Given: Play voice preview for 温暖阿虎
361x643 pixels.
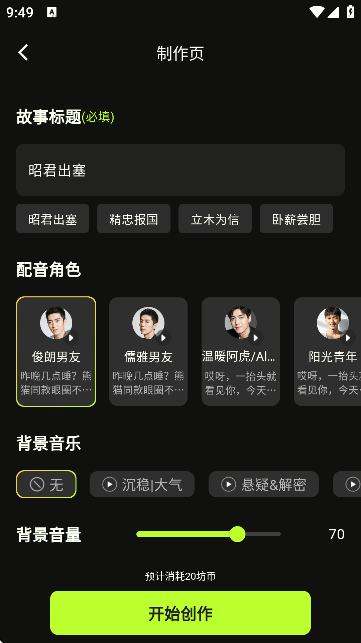Looking at the screenshot, I should pyautogui.click(x=256, y=338).
